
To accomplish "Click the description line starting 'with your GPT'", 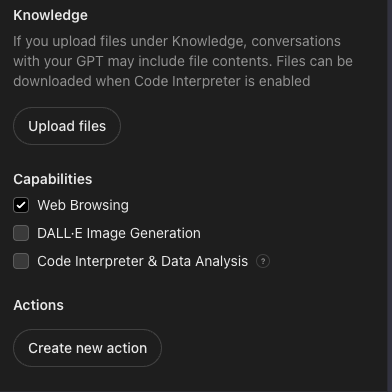I will [x=183, y=62].
